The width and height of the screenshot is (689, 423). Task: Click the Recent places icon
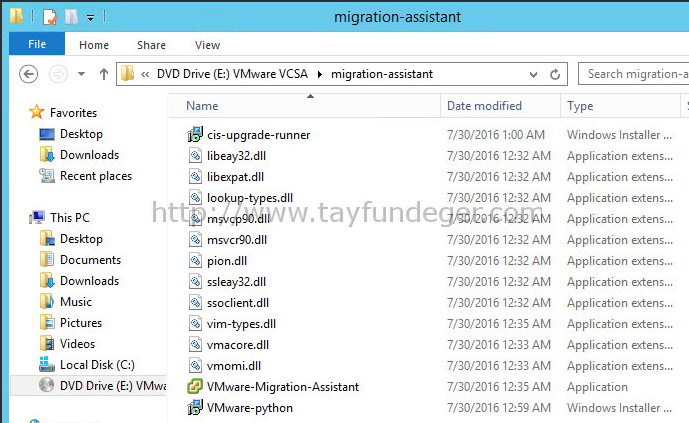pyautogui.click(x=47, y=176)
